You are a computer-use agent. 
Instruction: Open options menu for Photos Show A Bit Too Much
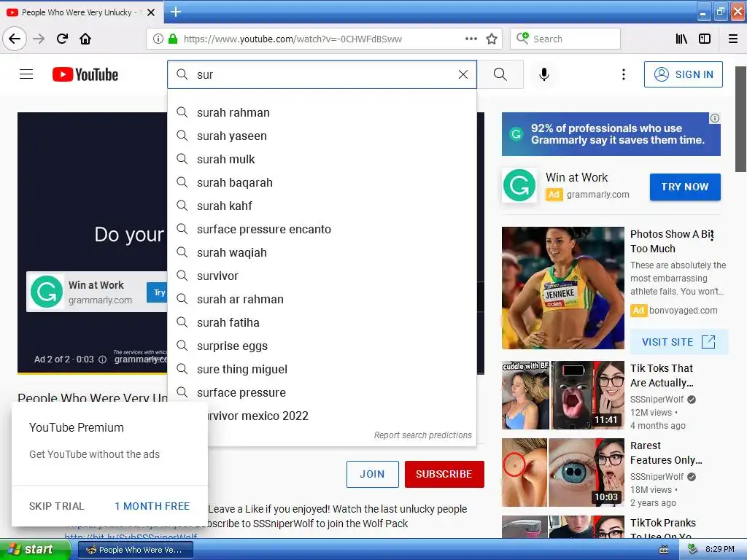pos(712,236)
